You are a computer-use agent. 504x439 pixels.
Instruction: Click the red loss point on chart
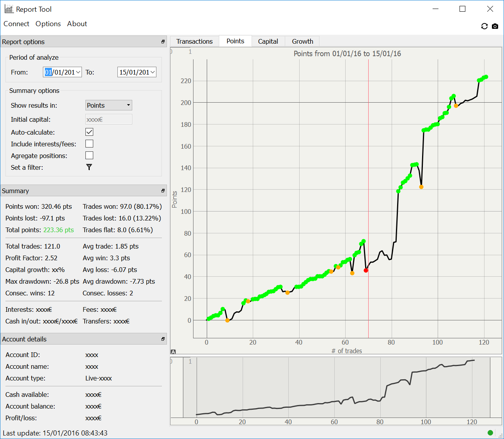tap(366, 270)
